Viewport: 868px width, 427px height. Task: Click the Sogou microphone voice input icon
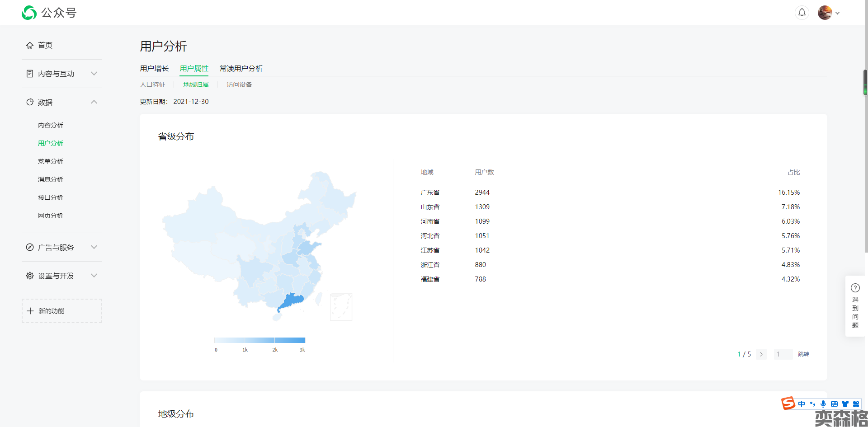(x=823, y=404)
